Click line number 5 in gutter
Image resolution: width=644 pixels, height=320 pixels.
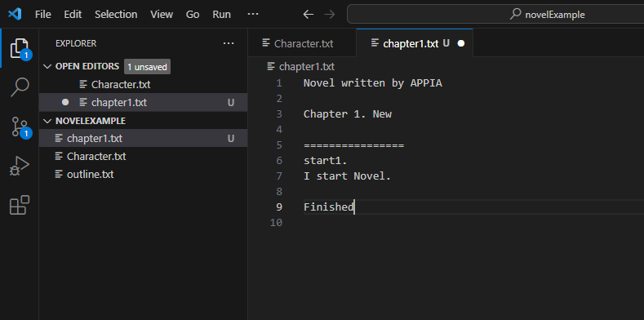279,145
